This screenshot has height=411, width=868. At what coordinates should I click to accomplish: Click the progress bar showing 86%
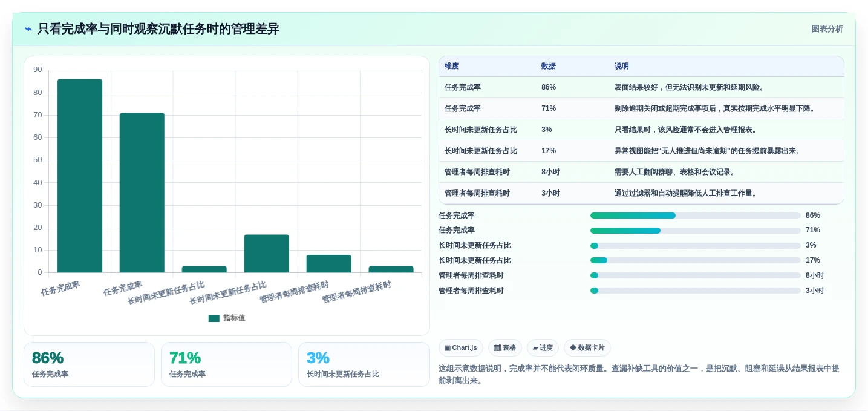pos(696,215)
